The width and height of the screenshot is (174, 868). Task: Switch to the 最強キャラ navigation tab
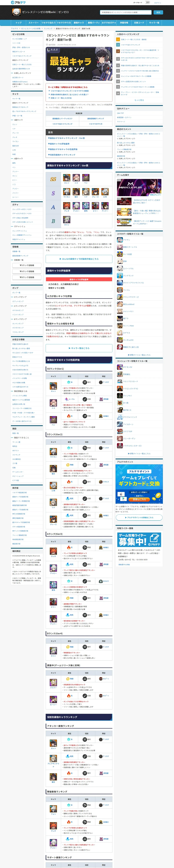pos(79,23)
